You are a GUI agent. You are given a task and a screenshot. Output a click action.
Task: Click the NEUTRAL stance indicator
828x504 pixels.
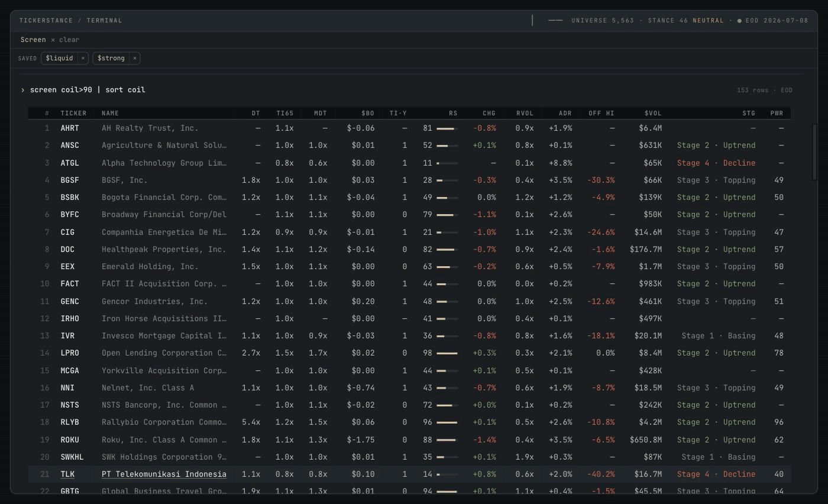709,21
